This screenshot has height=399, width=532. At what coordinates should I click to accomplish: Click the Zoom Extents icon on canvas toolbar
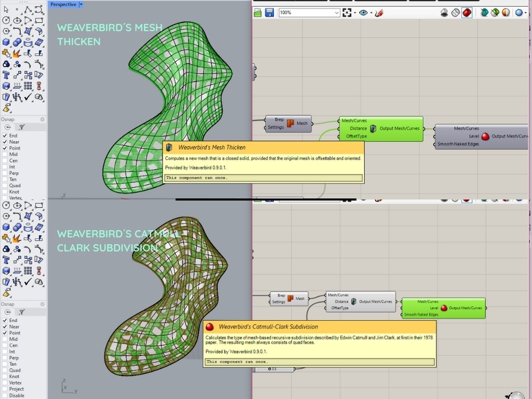(347, 12)
